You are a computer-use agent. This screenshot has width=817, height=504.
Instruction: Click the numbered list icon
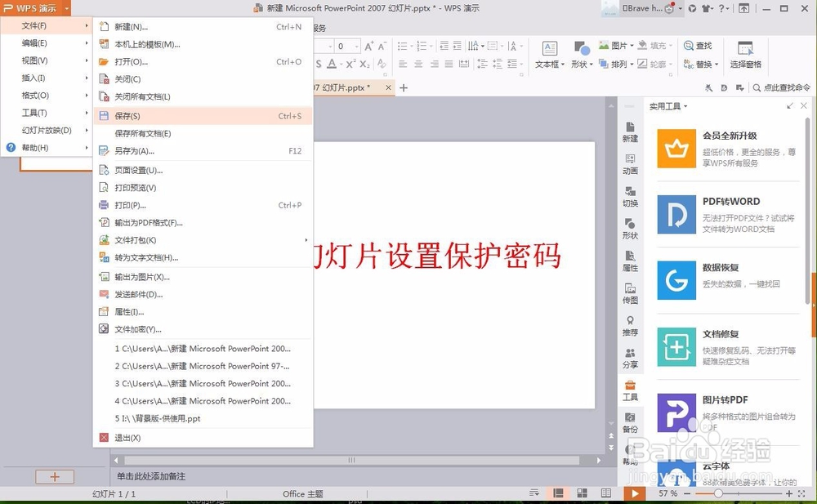point(422,46)
